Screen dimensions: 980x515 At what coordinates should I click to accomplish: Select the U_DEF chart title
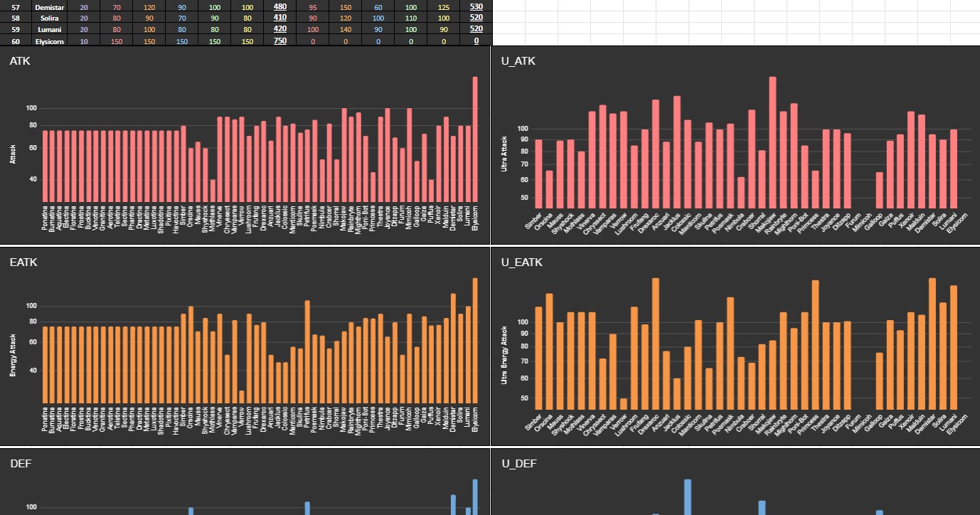(x=519, y=464)
